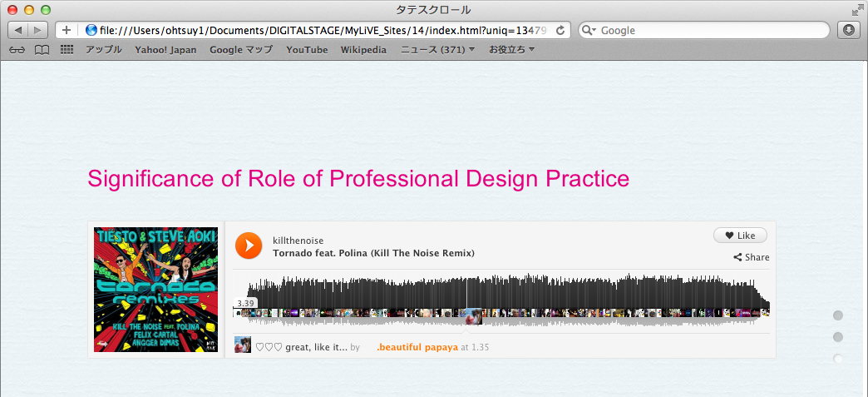Screen dimensions: 868x397
Task: Select the middle page navigation dot
Action: click(x=838, y=337)
